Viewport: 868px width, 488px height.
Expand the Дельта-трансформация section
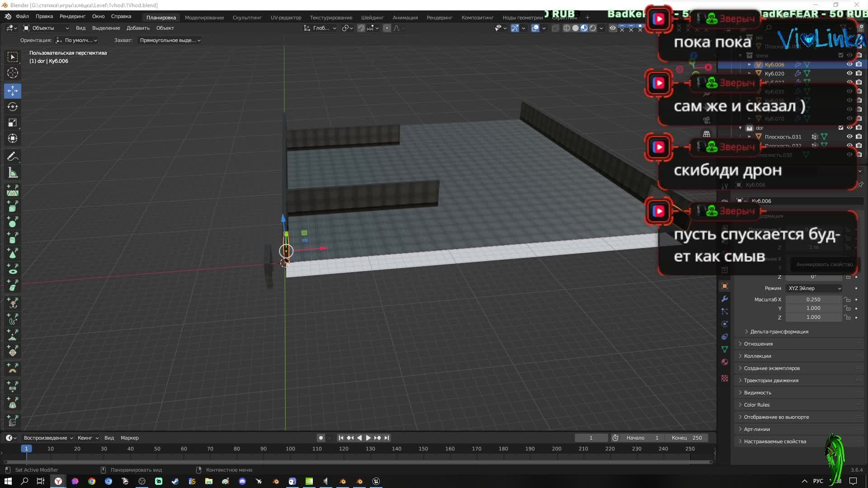tap(779, 332)
